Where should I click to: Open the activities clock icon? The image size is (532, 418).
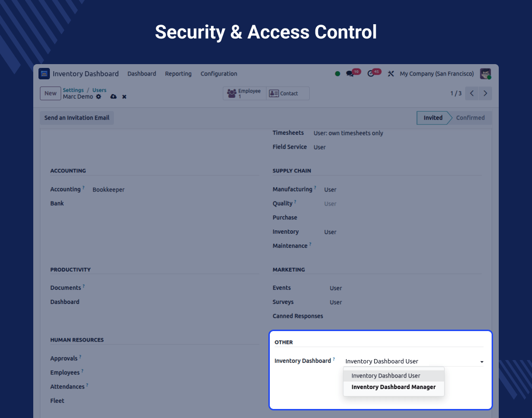(x=370, y=74)
